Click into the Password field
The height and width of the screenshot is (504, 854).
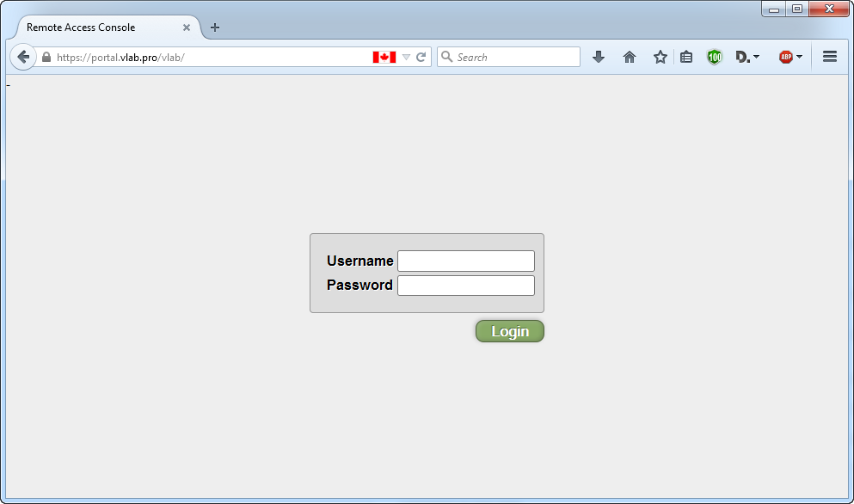pos(465,286)
